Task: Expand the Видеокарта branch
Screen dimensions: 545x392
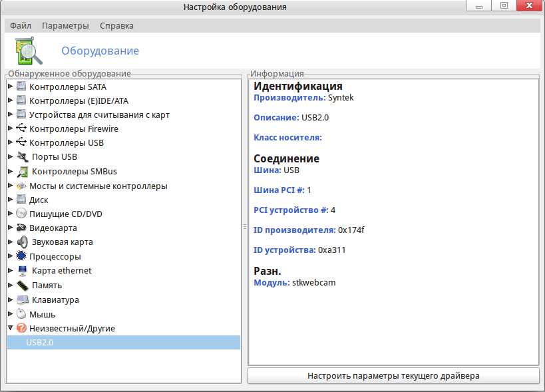Action: pos(11,227)
